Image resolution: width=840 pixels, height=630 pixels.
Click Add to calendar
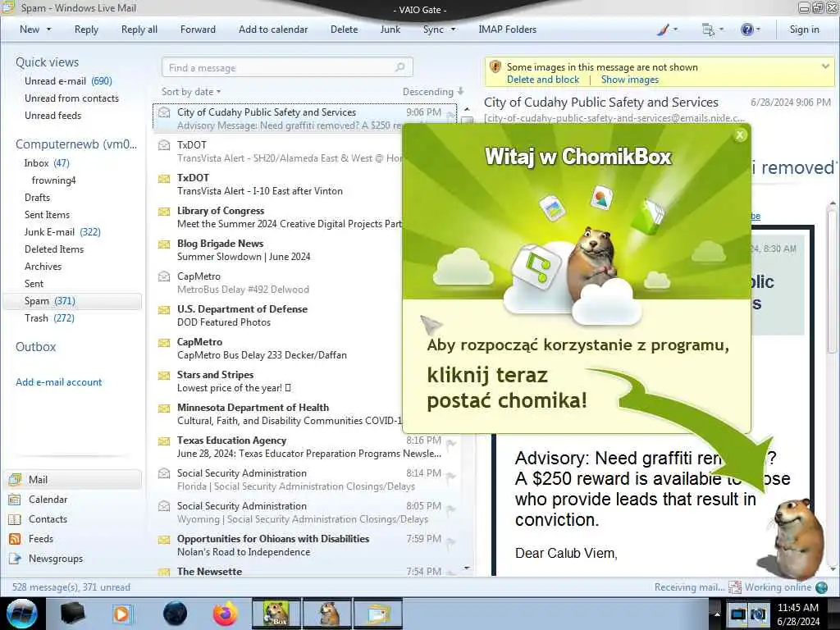coord(273,30)
